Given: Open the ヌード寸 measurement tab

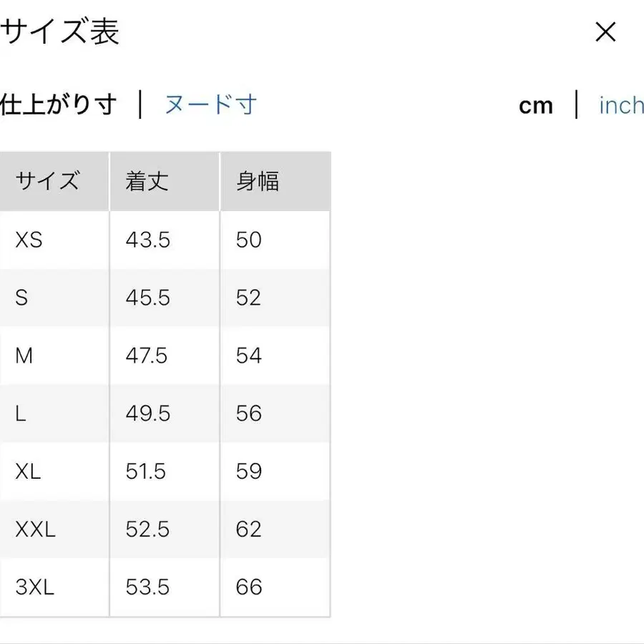Looking at the screenshot, I should pos(211,104).
